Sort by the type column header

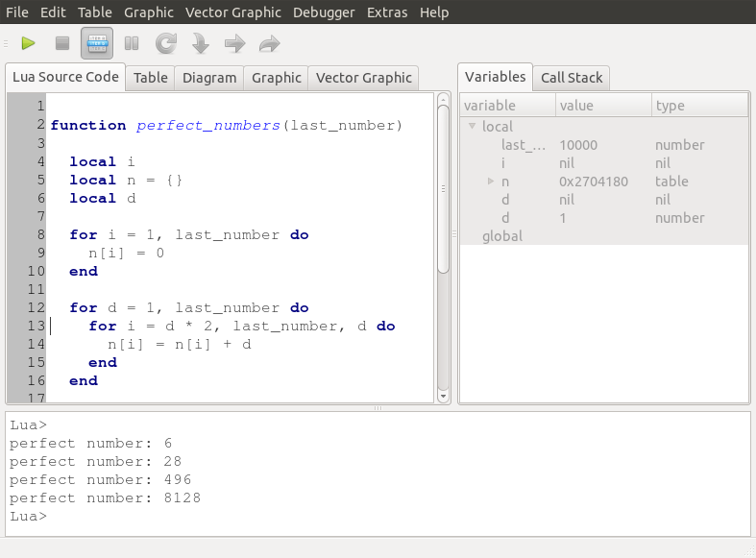[x=699, y=105]
